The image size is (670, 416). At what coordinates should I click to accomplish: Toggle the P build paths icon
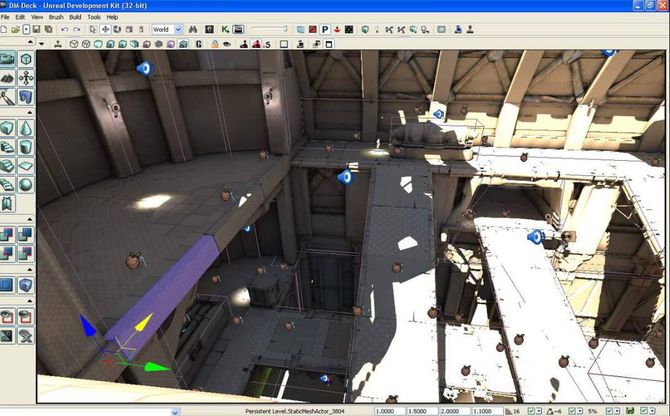(325, 29)
